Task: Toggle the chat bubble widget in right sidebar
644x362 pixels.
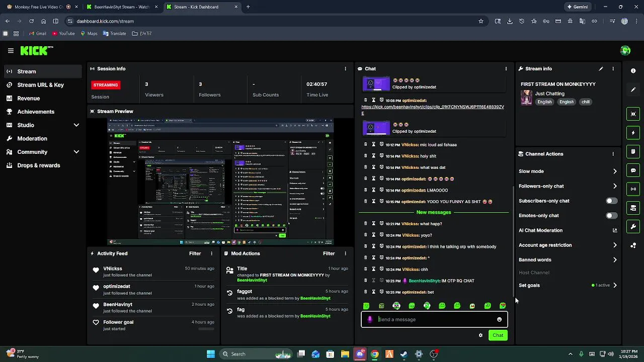Action: tap(633, 170)
